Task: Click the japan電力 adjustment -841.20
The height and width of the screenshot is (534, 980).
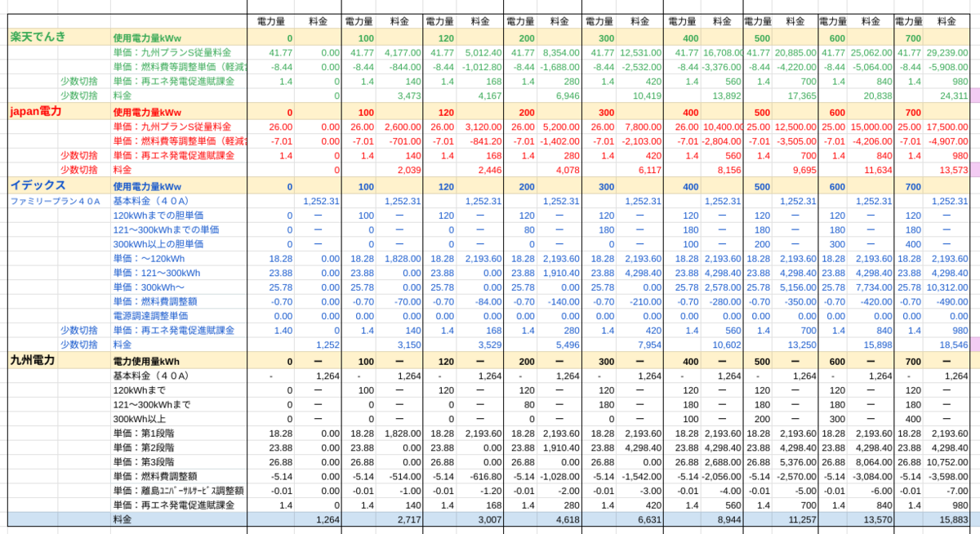Action: click(484, 141)
